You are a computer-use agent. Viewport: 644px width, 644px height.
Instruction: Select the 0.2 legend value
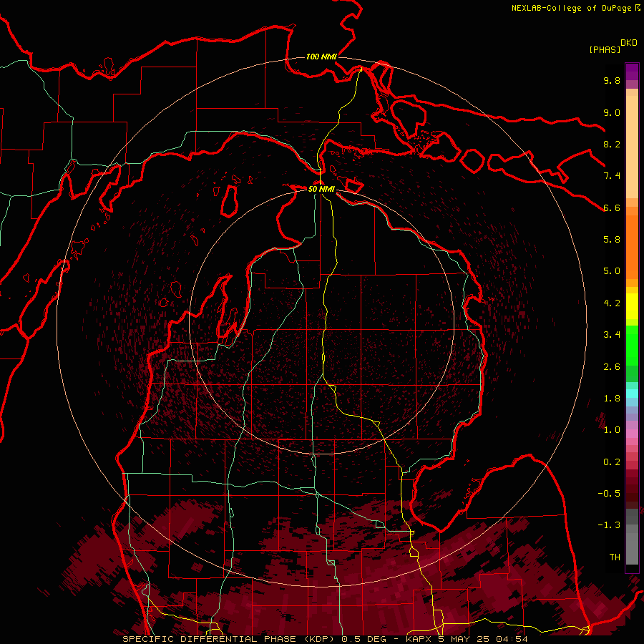point(612,462)
